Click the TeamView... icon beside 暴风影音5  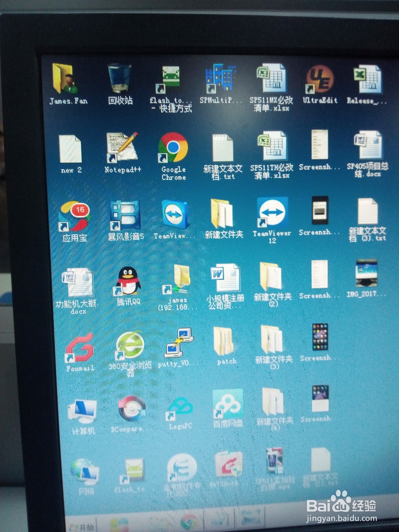click(x=175, y=220)
